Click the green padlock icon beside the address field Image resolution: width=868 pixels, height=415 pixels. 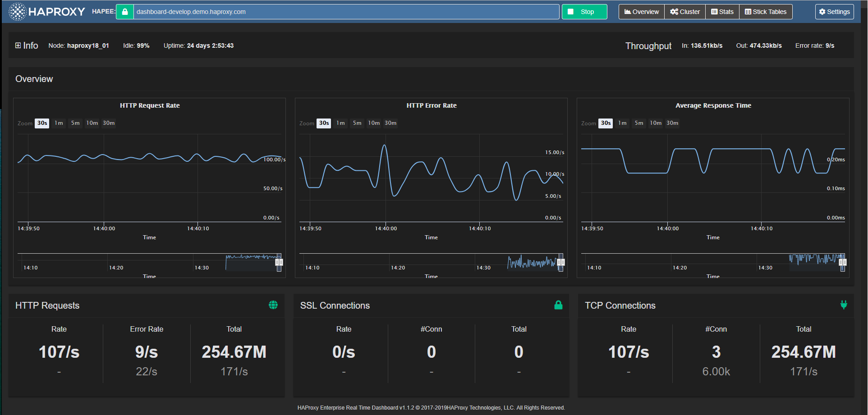(x=125, y=12)
